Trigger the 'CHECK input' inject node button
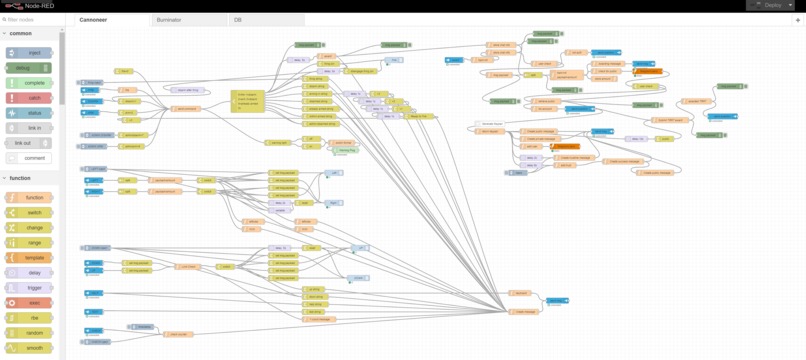The height and width of the screenshot is (360, 806). (82, 341)
